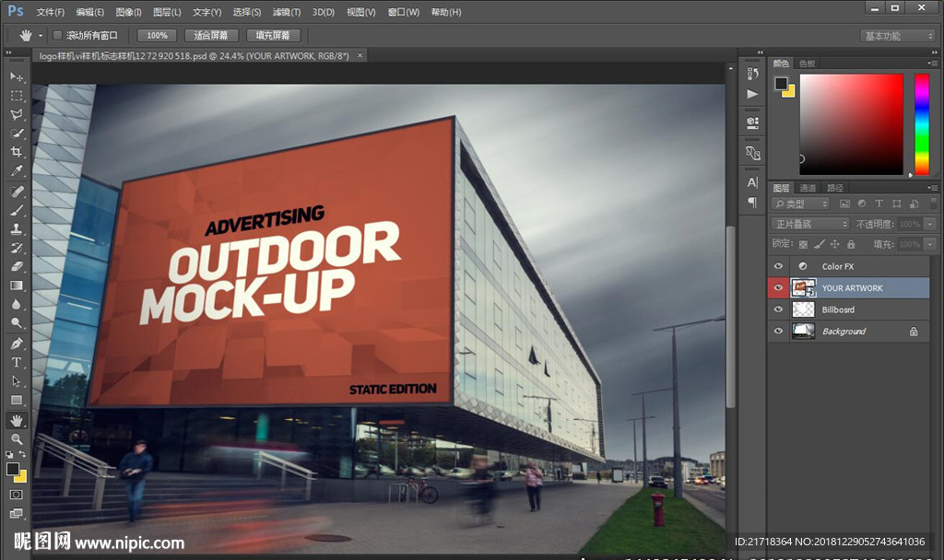The width and height of the screenshot is (944, 560).
Task: Select the Eyedropper tool
Action: [x=17, y=171]
